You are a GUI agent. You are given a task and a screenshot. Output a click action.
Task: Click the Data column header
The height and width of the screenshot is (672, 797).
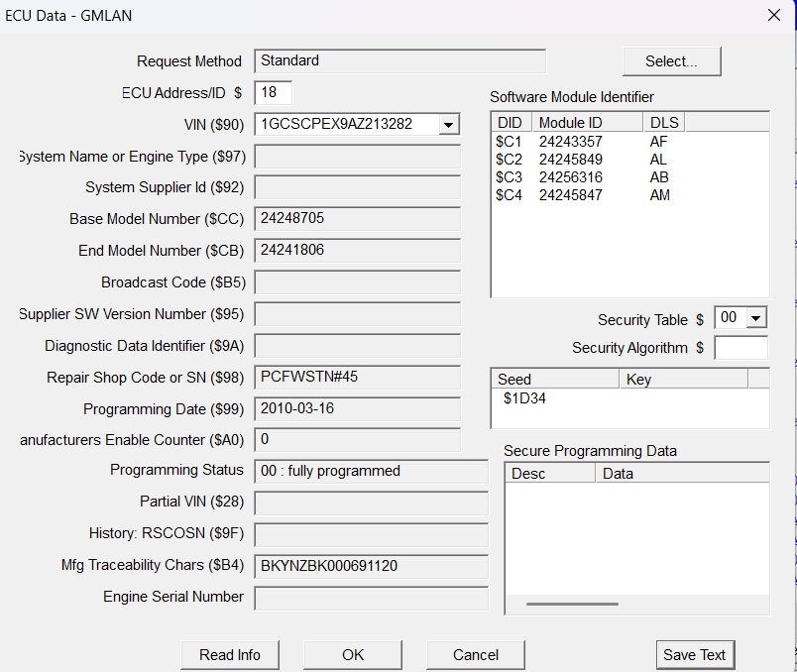(x=682, y=473)
